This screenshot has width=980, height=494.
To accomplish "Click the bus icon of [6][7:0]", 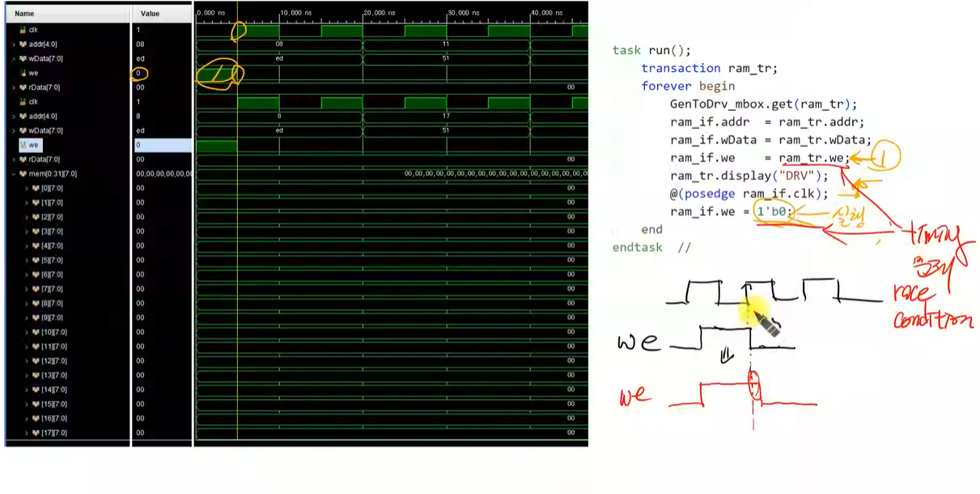I will coord(36,275).
